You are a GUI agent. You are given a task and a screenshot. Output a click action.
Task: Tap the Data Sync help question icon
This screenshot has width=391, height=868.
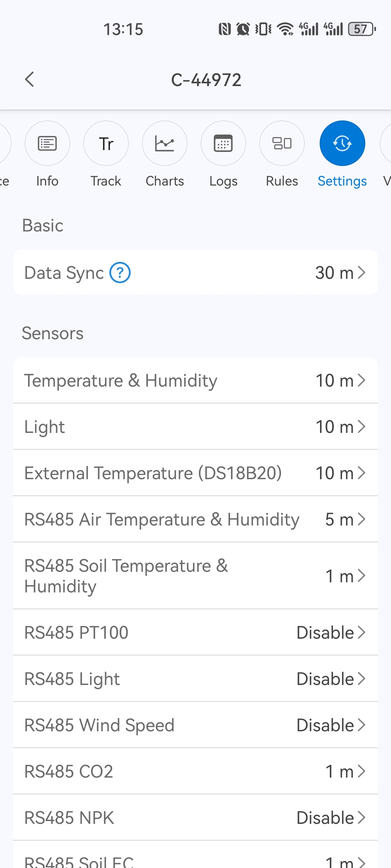click(120, 273)
